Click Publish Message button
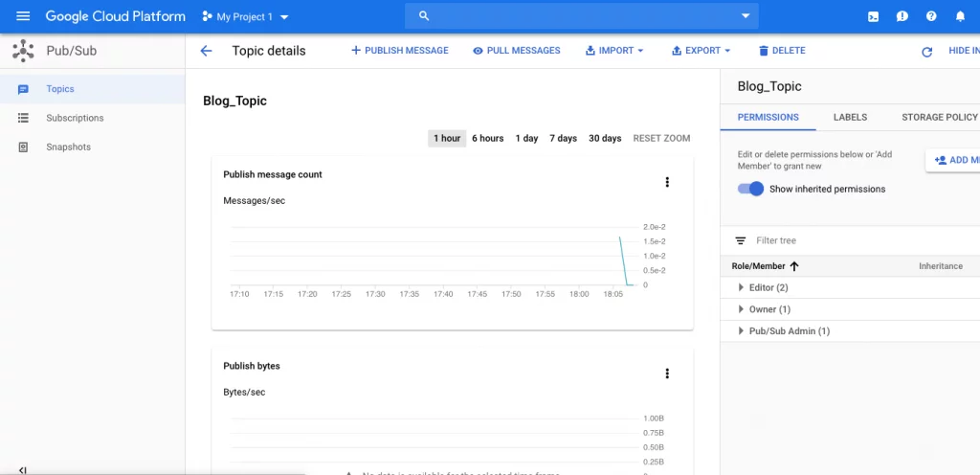The height and width of the screenshot is (475, 980). [399, 51]
